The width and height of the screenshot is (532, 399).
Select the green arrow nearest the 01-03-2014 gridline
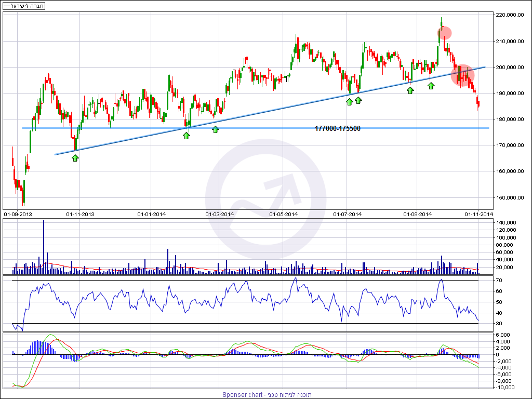(x=216, y=129)
